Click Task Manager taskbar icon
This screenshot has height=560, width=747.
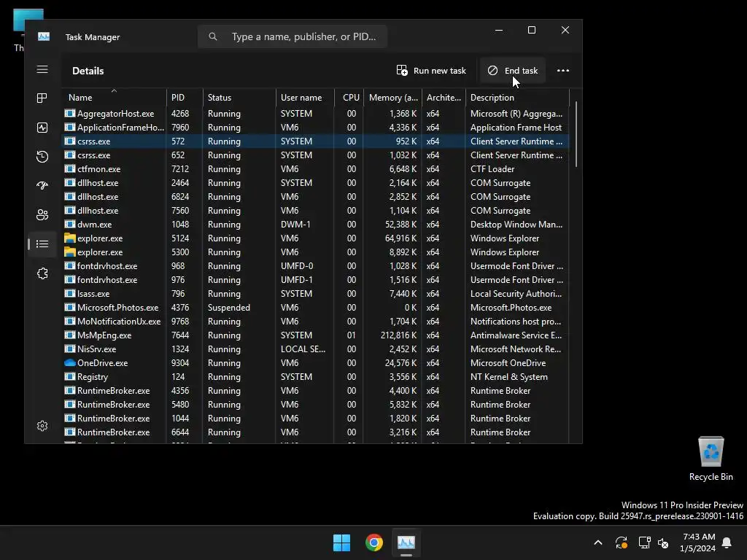pos(406,542)
